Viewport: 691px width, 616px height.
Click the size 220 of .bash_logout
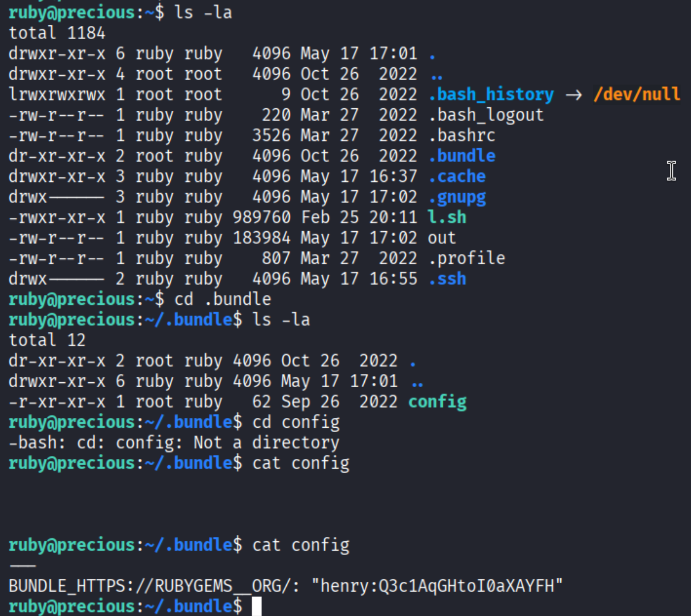click(276, 115)
